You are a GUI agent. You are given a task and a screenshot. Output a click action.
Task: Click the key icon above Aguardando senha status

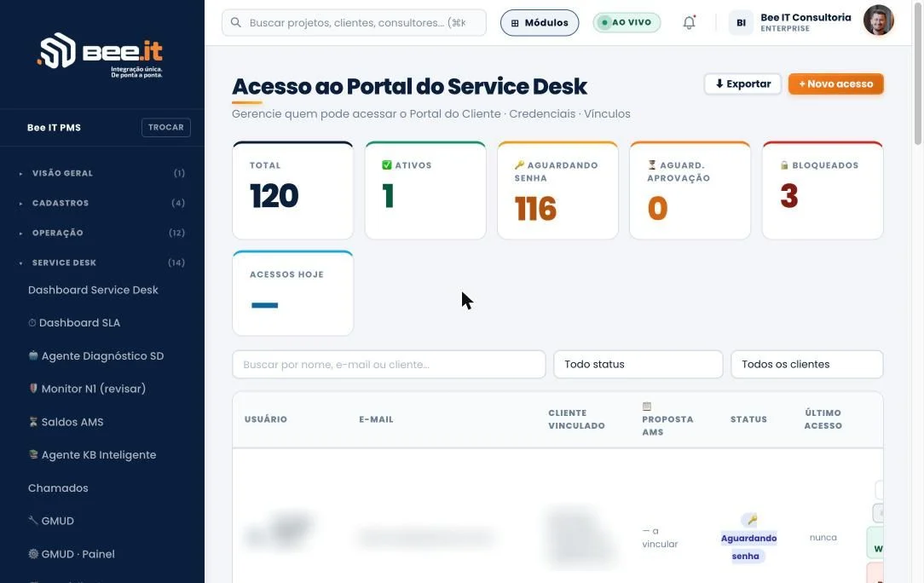point(751,519)
